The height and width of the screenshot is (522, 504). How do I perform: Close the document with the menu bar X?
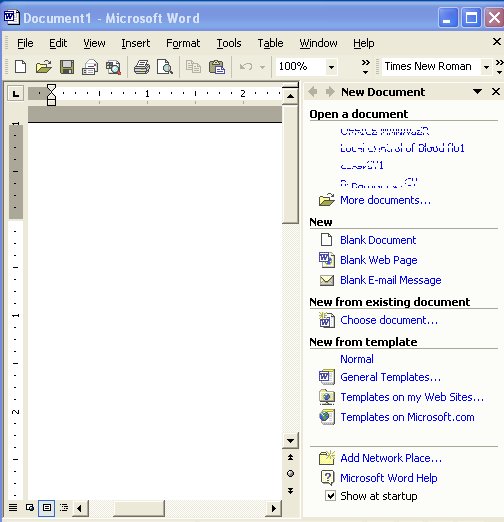pyautogui.click(x=497, y=42)
